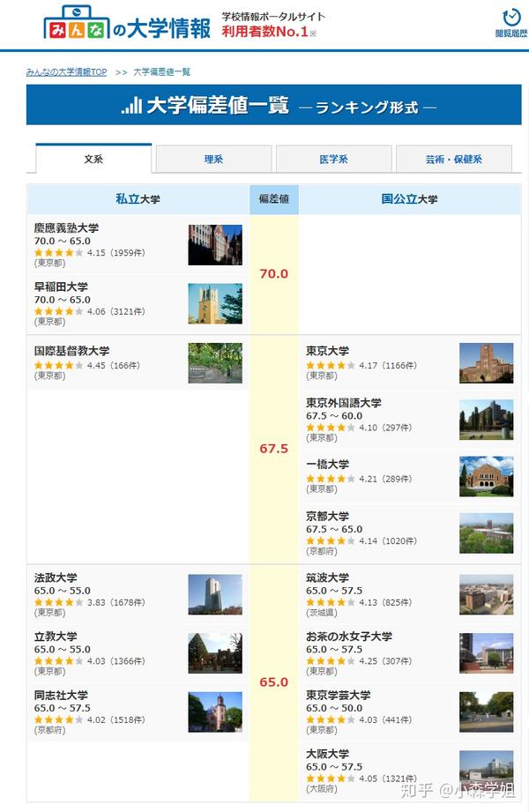
Task: Open 法政大学 university link
Action: coord(56,577)
